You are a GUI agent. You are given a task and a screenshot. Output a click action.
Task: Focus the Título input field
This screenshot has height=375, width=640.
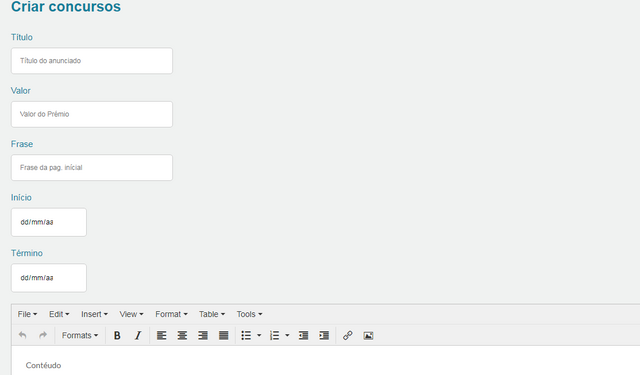(92, 61)
